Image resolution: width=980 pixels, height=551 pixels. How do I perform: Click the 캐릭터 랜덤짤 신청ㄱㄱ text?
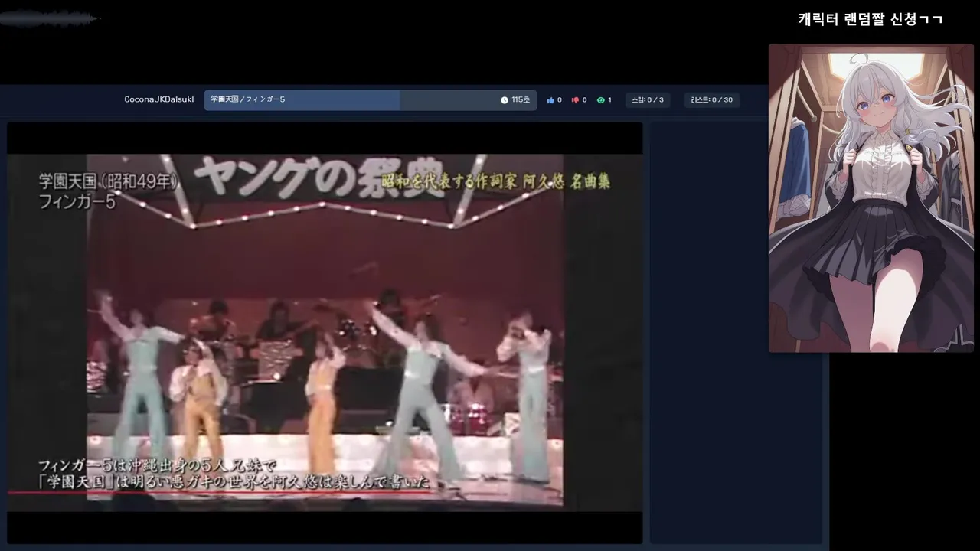click(x=870, y=19)
